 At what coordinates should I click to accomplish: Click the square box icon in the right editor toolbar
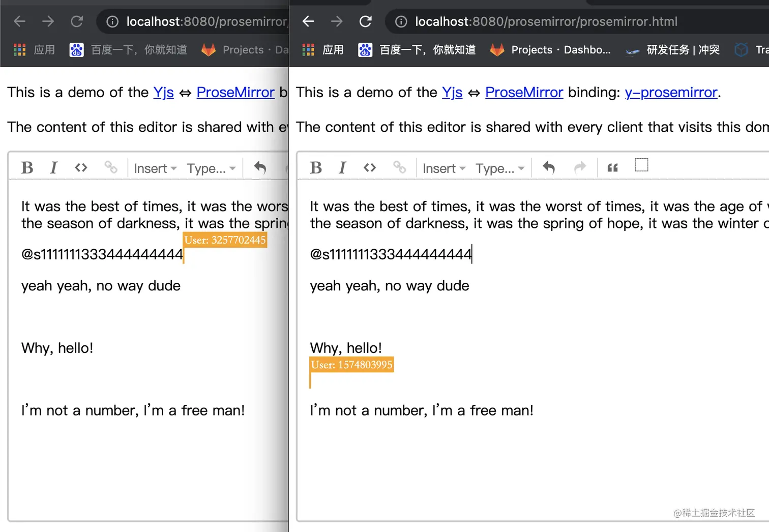642,165
